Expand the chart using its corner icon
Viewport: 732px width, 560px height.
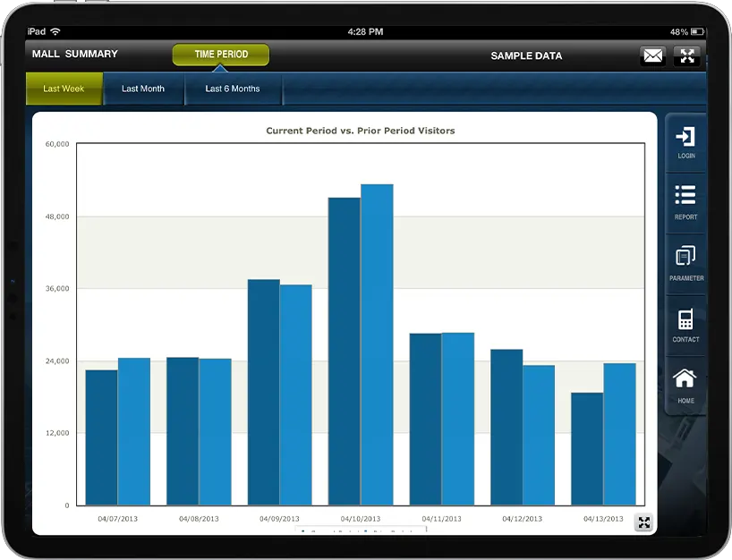click(x=643, y=523)
